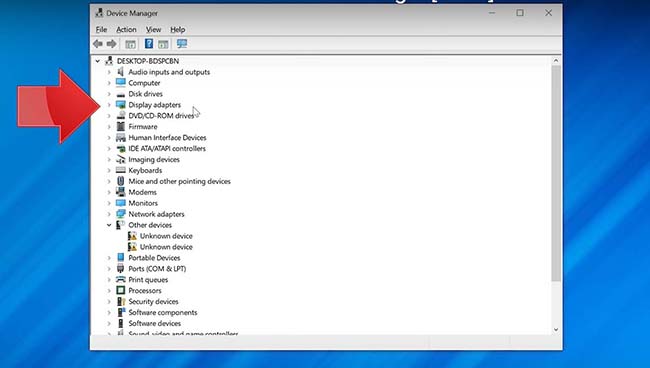Select the DESKTOP-BDSPCBN computer name
Viewport: 650px width, 368px height.
point(148,61)
